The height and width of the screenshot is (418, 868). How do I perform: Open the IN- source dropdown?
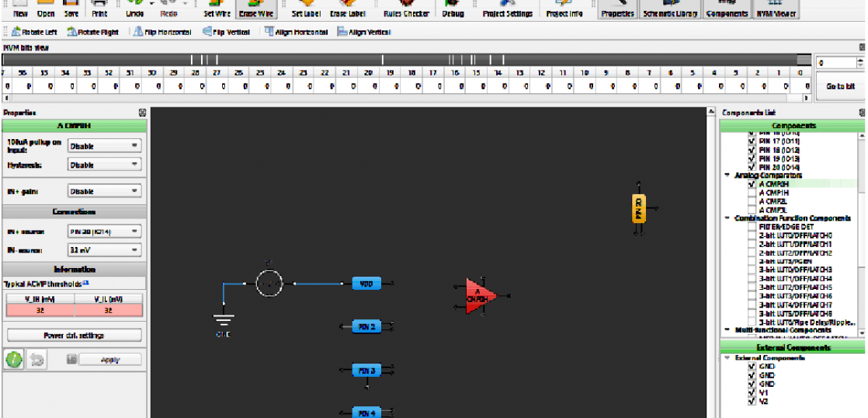[x=104, y=250]
